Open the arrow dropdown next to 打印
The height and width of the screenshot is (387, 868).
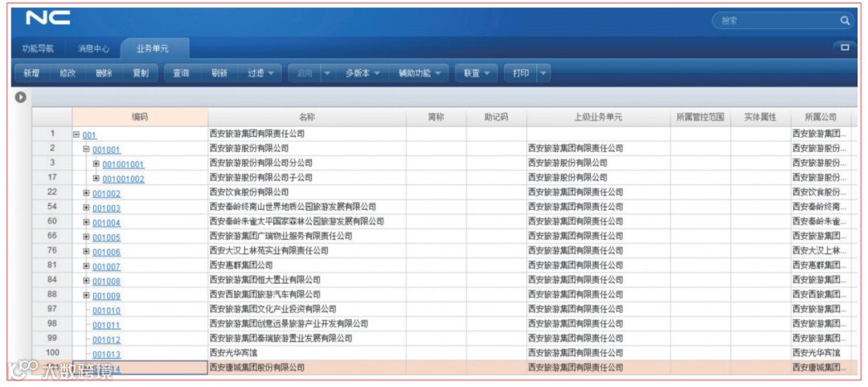pyautogui.click(x=543, y=73)
